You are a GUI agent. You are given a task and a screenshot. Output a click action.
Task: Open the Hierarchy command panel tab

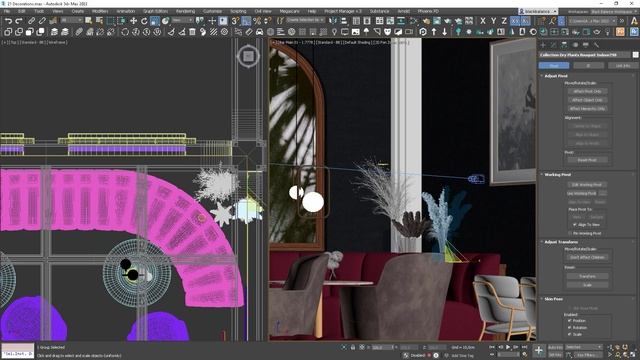564,44
